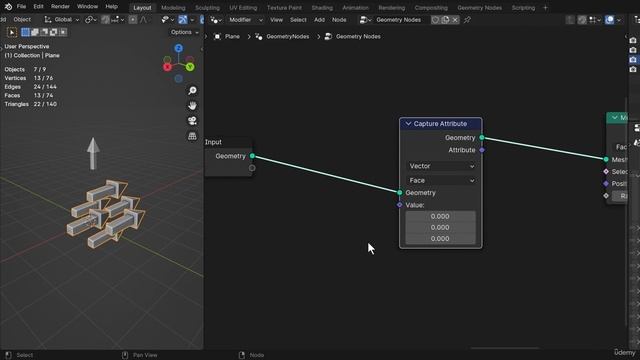Switch to the Shading workspace tab

pos(322,8)
